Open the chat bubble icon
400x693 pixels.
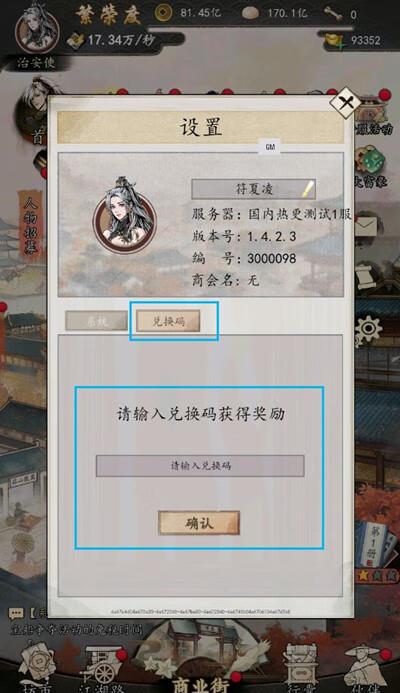click(x=16, y=614)
